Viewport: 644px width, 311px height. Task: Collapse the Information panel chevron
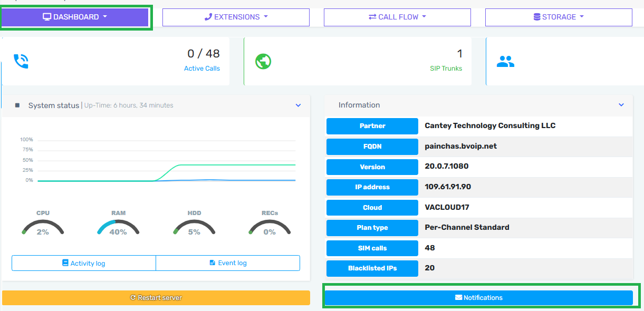621,105
